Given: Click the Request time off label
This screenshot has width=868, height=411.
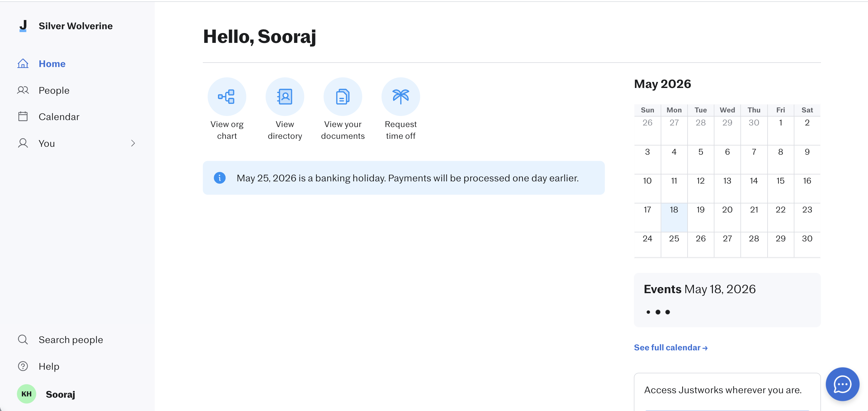Looking at the screenshot, I should click(x=401, y=130).
